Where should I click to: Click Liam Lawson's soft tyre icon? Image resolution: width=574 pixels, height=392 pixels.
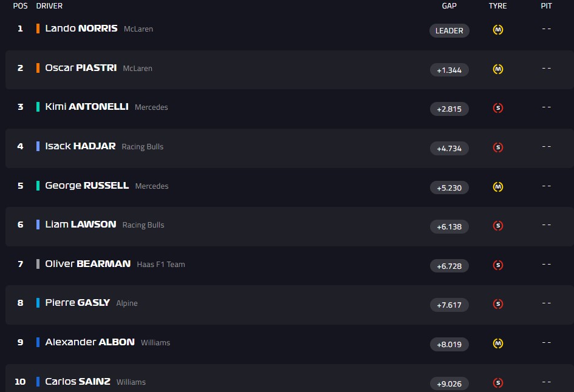(x=498, y=226)
